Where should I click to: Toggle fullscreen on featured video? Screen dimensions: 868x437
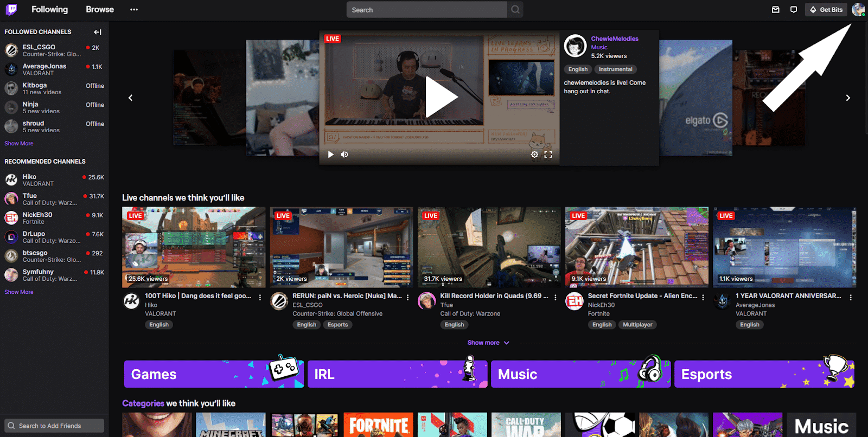pyautogui.click(x=548, y=155)
